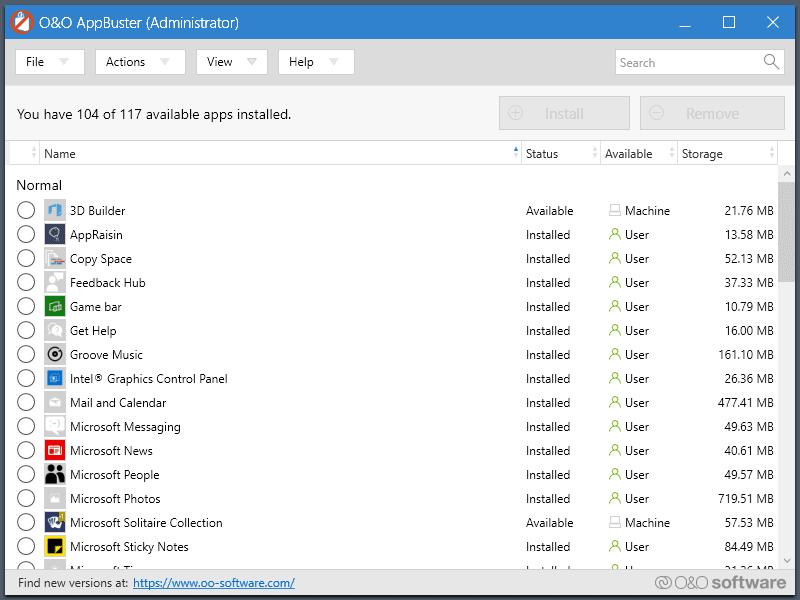Select the Get Help radio circle
This screenshot has width=800, height=600.
pos(26,330)
